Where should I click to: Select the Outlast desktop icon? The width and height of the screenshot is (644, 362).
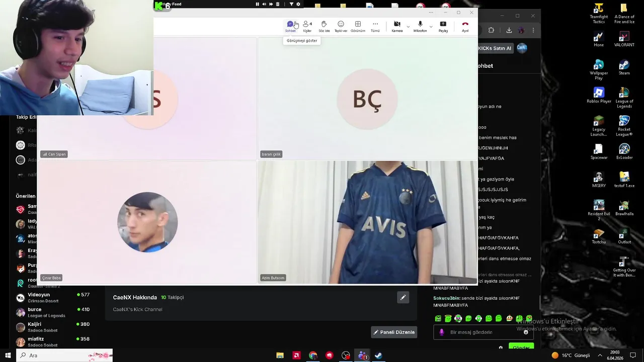tap(624, 236)
